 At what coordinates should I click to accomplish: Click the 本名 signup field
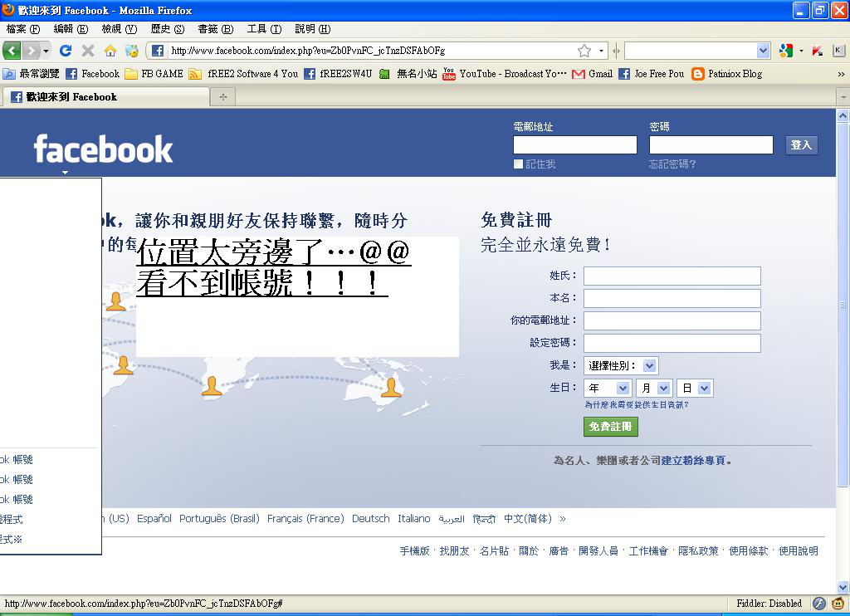pos(672,298)
